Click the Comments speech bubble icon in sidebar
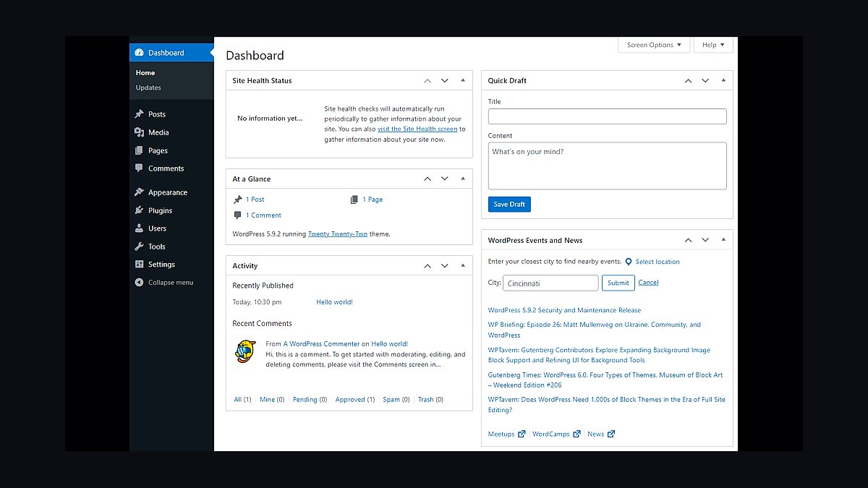Image resolution: width=868 pixels, height=488 pixels. (139, 168)
